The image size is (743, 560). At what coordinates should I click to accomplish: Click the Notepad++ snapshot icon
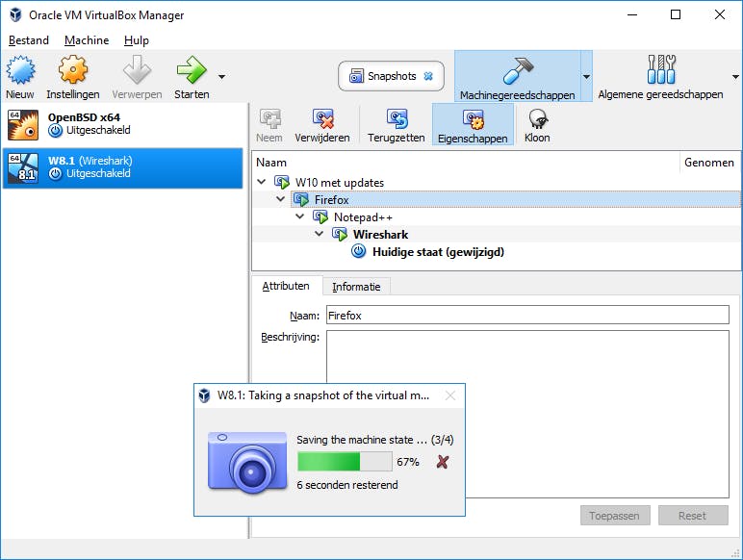tap(320, 217)
